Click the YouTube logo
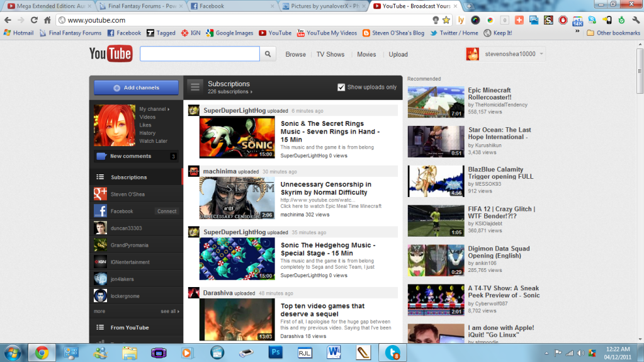This screenshot has height=362, width=644. click(111, 54)
